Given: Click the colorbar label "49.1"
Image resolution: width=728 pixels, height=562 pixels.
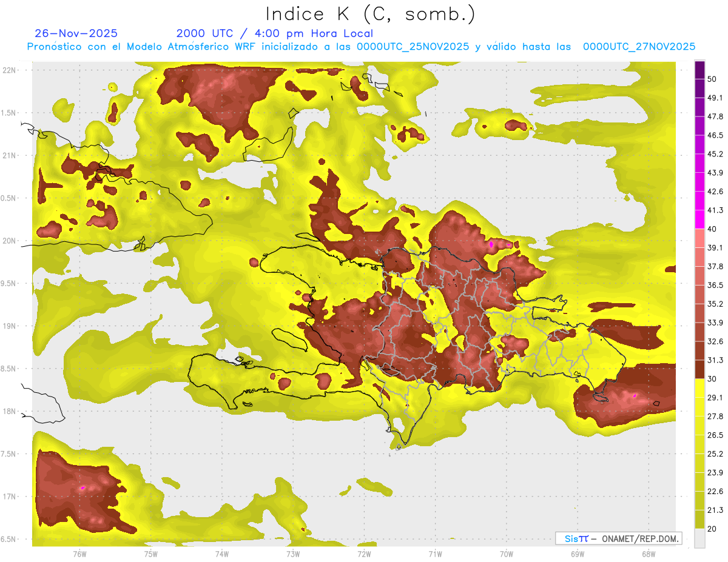Looking at the screenshot, I should (x=715, y=98).
